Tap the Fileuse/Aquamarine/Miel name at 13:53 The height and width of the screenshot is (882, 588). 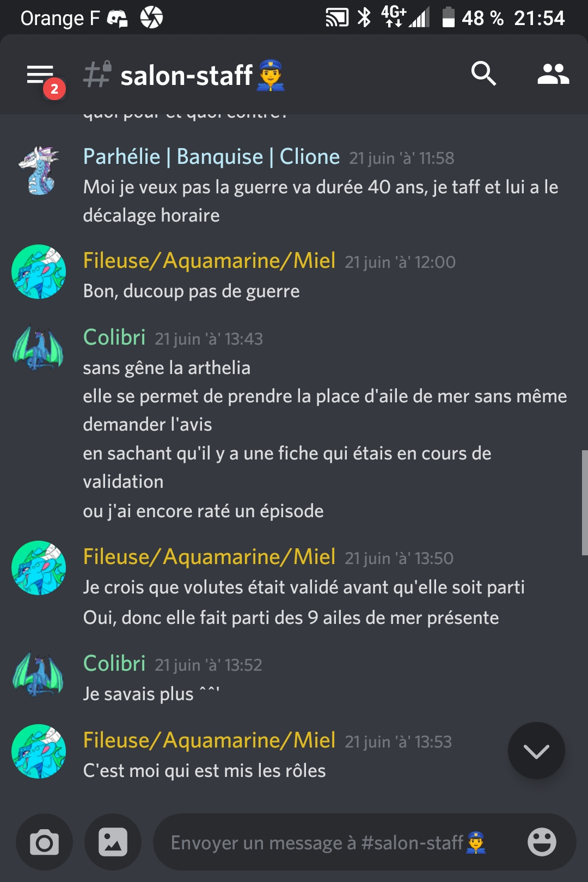(209, 740)
